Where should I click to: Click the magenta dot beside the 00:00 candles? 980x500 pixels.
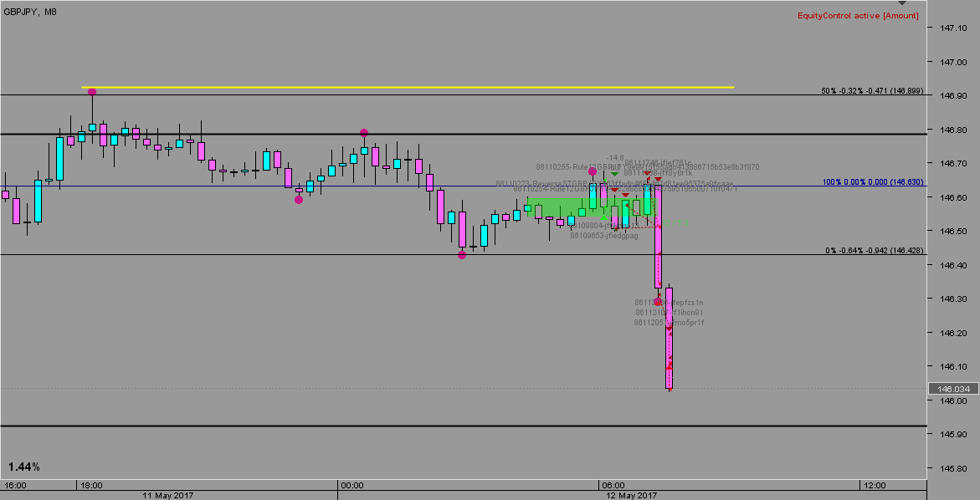pyautogui.click(x=297, y=200)
